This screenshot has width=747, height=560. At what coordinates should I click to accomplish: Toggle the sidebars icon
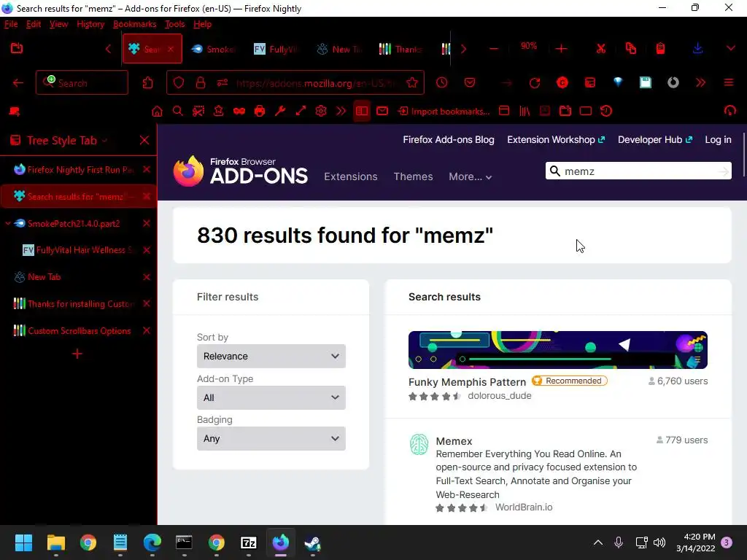tap(362, 112)
